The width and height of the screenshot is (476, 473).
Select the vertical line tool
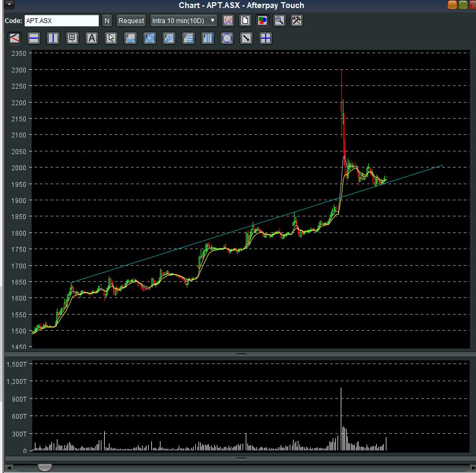point(53,38)
